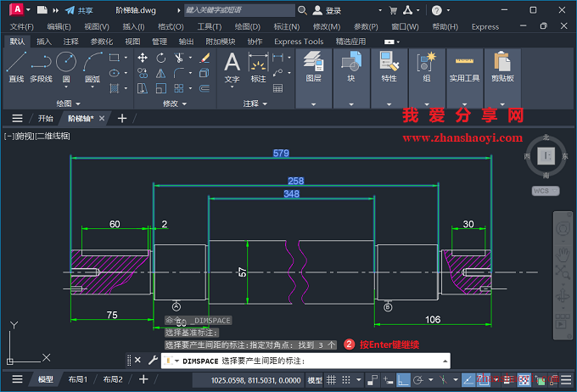Image resolution: width=577 pixels, height=392 pixels.
Task: Open the Arc tool dropdown arrow
Action: coord(92,87)
